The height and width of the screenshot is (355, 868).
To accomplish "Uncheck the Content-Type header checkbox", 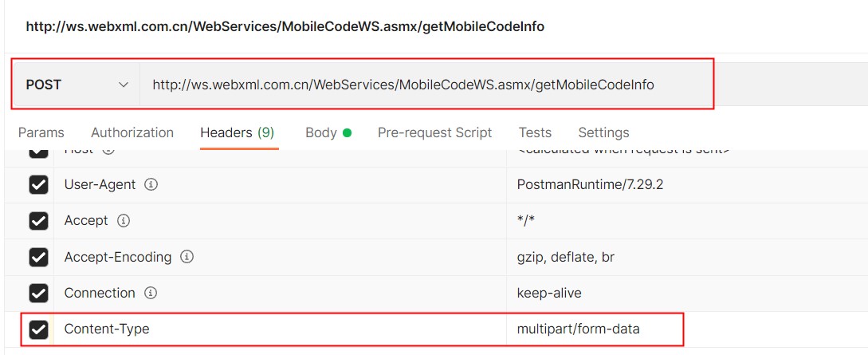I will [x=38, y=329].
